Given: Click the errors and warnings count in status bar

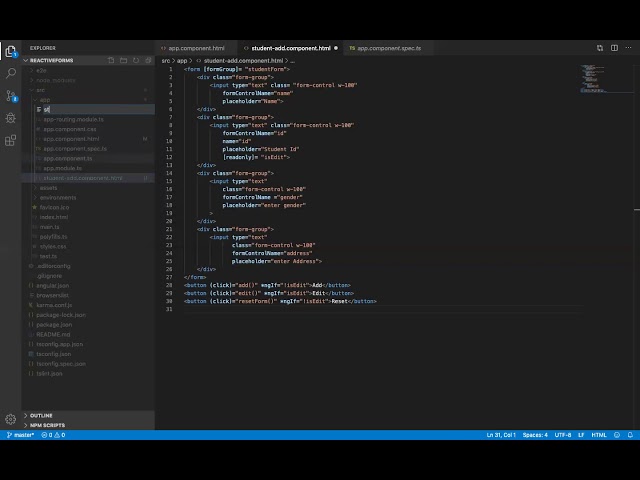Looking at the screenshot, I should [x=53, y=435].
